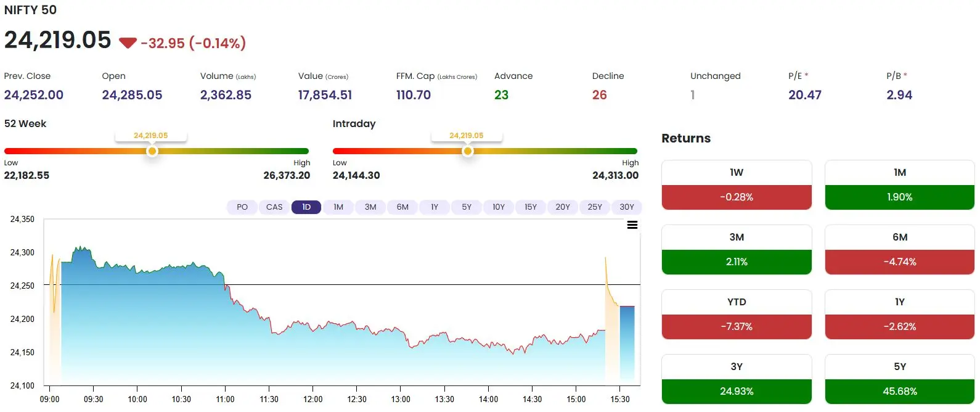Switch chart to 1Y range
The height and width of the screenshot is (412, 980).
[435, 207]
